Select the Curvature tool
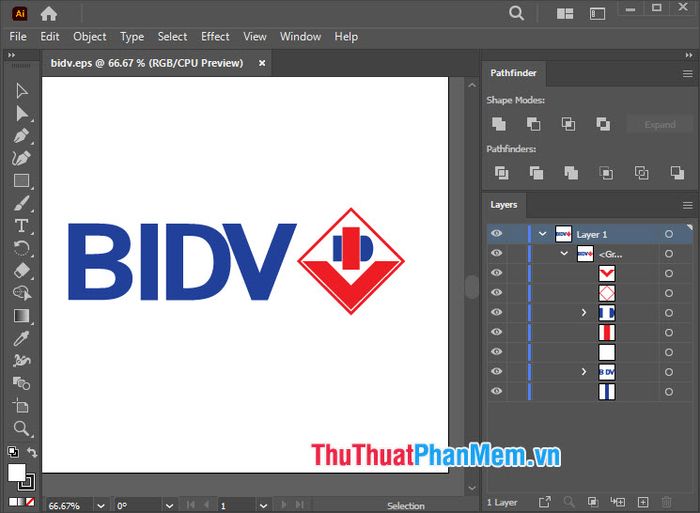 point(21,158)
